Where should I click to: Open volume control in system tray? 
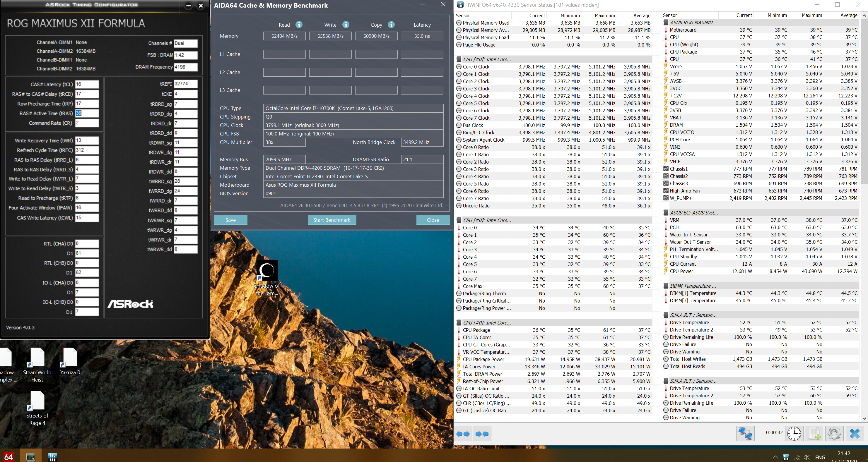point(807,457)
